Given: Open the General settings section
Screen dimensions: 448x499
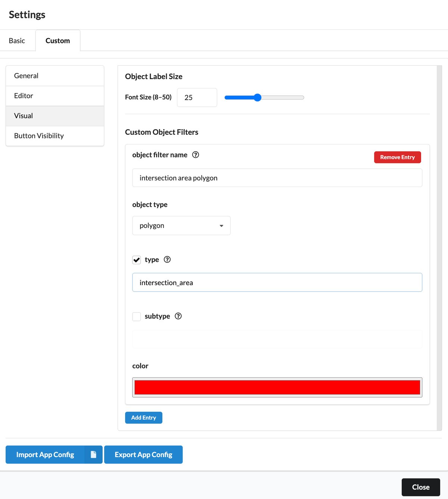Looking at the screenshot, I should click(55, 76).
